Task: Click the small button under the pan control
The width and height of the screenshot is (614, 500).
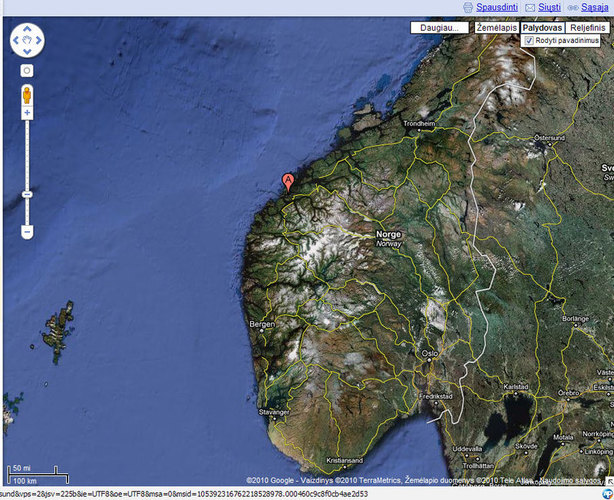Action: 27,71
